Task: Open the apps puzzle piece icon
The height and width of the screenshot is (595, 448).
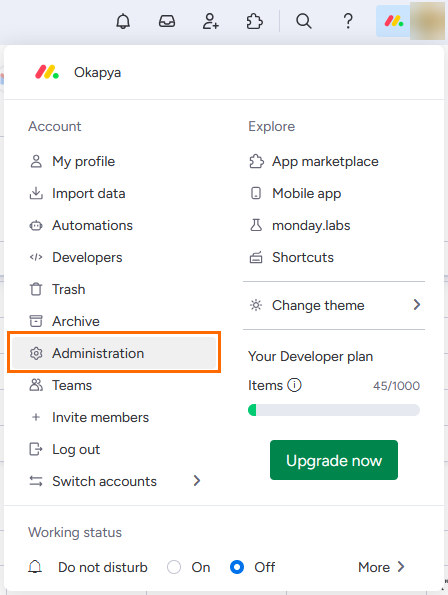Action: [255, 21]
